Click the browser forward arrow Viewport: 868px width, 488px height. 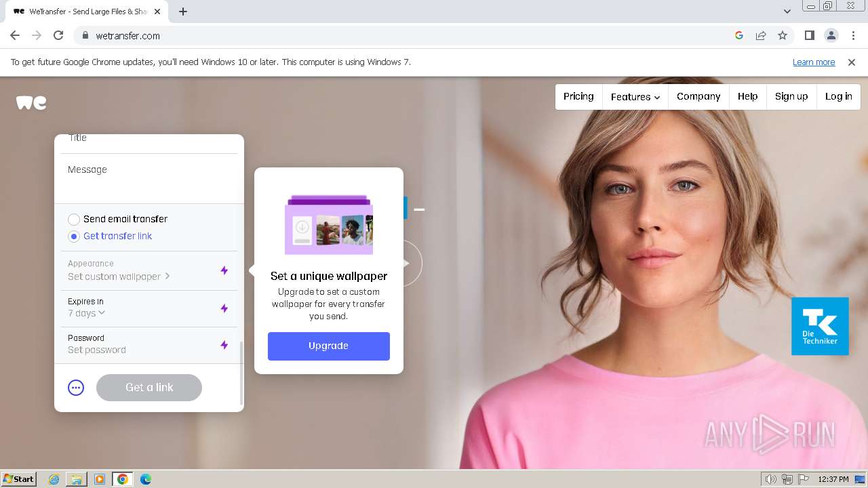click(x=37, y=35)
